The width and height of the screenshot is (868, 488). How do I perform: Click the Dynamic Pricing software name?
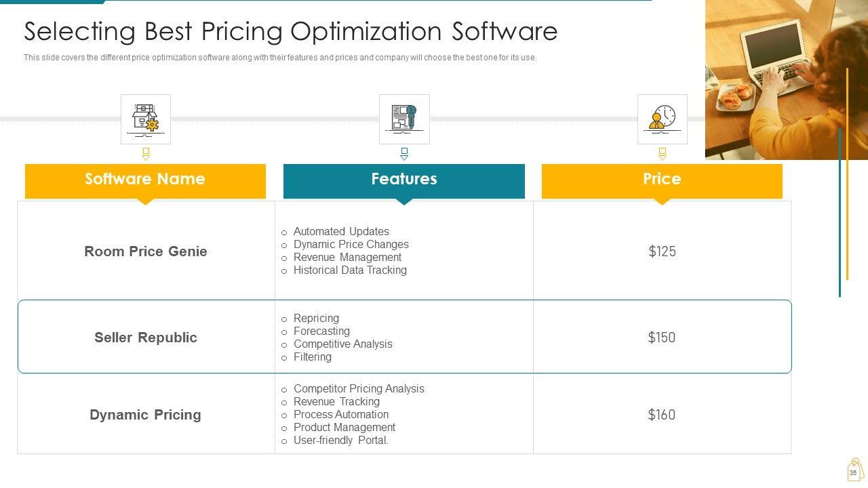[x=145, y=415]
